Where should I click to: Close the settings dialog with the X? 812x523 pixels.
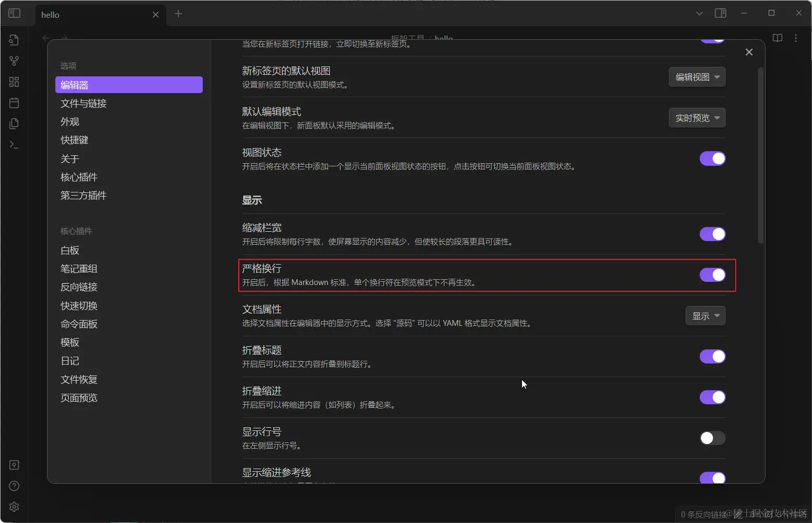(749, 52)
